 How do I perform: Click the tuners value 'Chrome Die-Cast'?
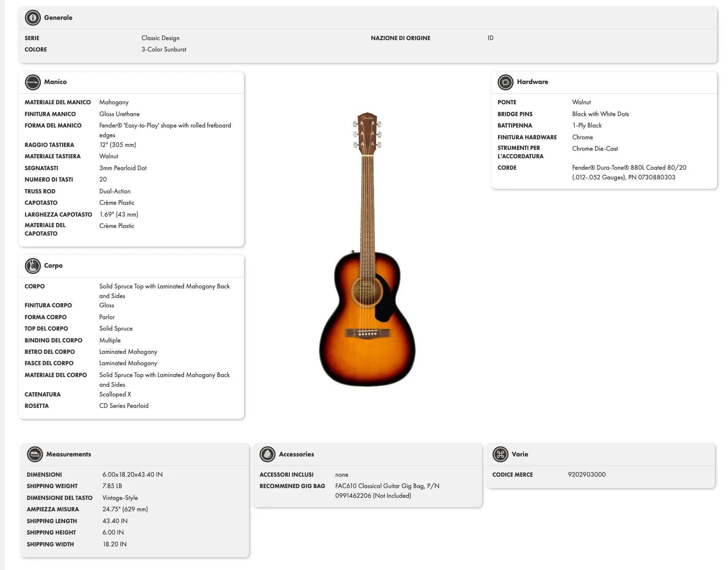(x=595, y=149)
